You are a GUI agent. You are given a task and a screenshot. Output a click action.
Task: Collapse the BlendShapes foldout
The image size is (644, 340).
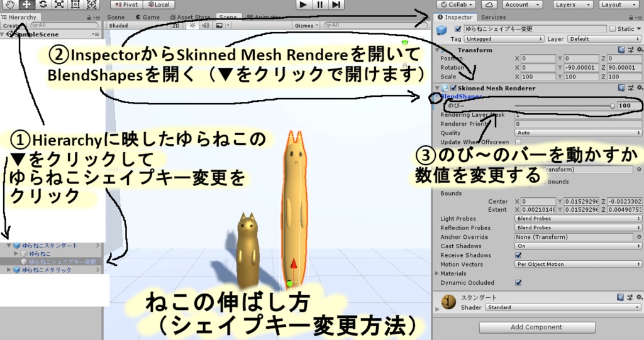pos(437,97)
